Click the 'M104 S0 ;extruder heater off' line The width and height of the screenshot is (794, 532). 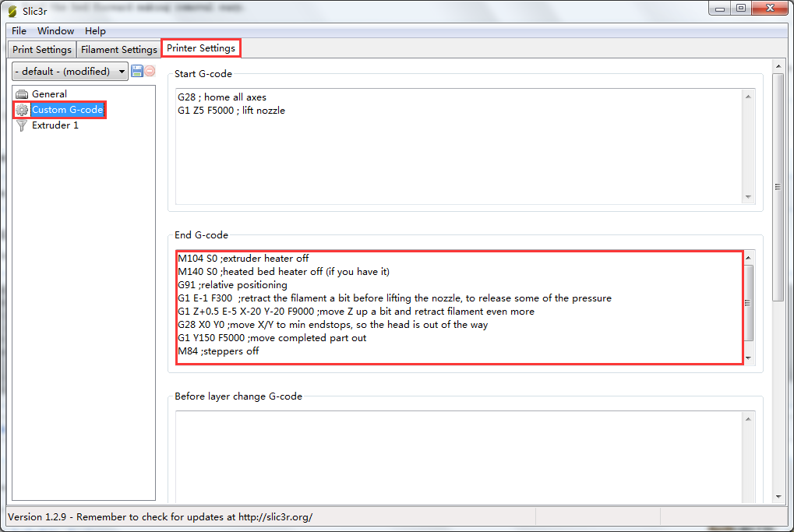coord(243,259)
